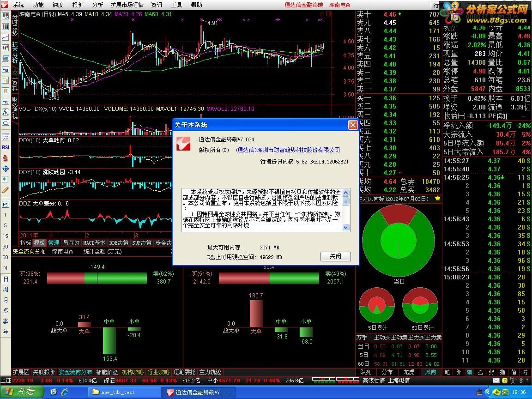This screenshot has width=532, height=399.
Task: Select the 周 weekly period
Action: (6, 290)
